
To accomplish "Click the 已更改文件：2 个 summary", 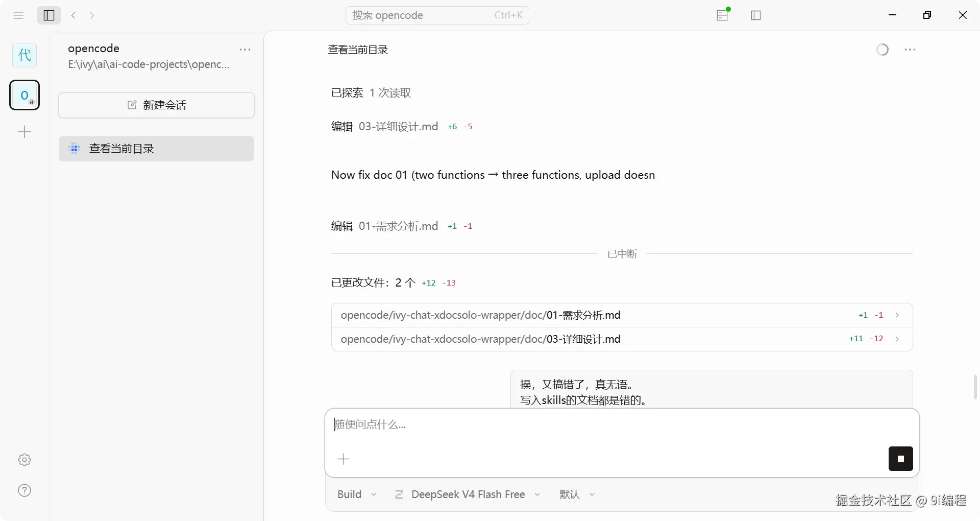I will click(393, 283).
